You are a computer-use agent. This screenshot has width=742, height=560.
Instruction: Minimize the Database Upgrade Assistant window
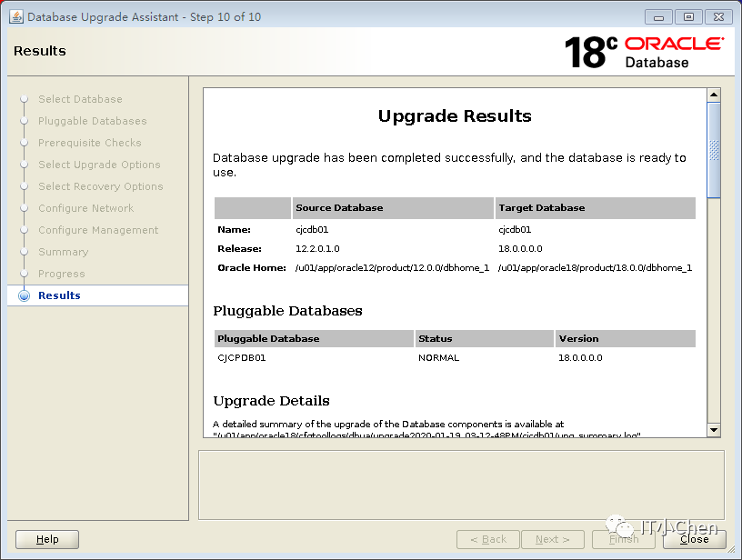tap(658, 17)
